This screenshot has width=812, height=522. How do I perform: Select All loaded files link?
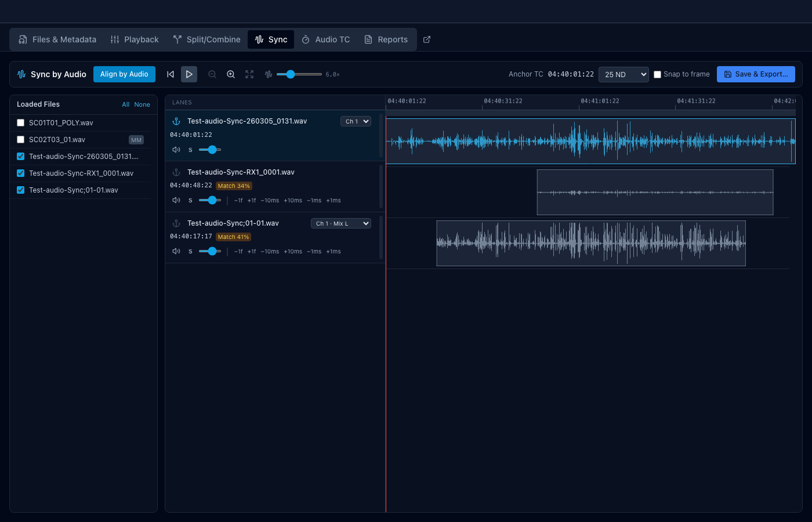tap(125, 104)
